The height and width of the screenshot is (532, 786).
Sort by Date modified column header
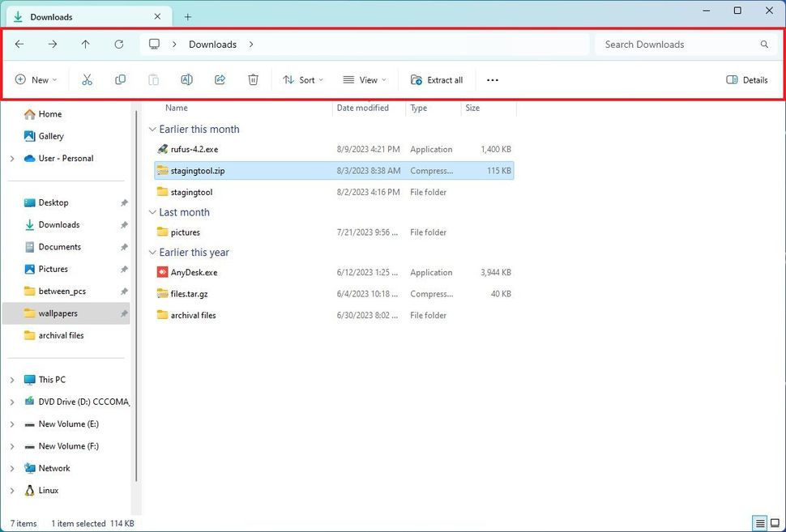[x=362, y=108]
